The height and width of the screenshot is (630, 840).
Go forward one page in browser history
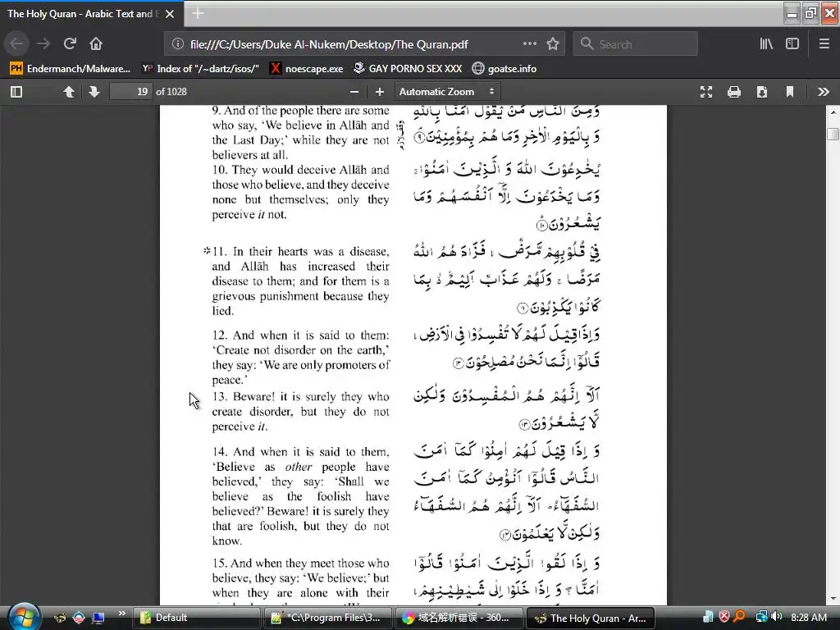43,43
